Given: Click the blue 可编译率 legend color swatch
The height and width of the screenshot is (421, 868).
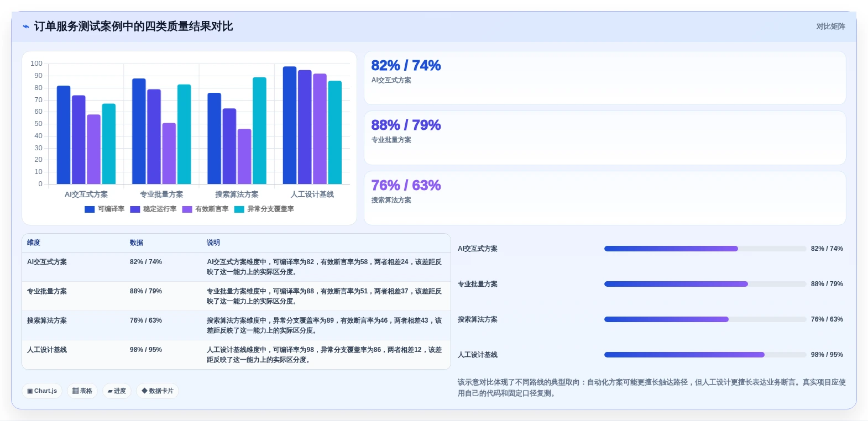Looking at the screenshot, I should point(90,209).
